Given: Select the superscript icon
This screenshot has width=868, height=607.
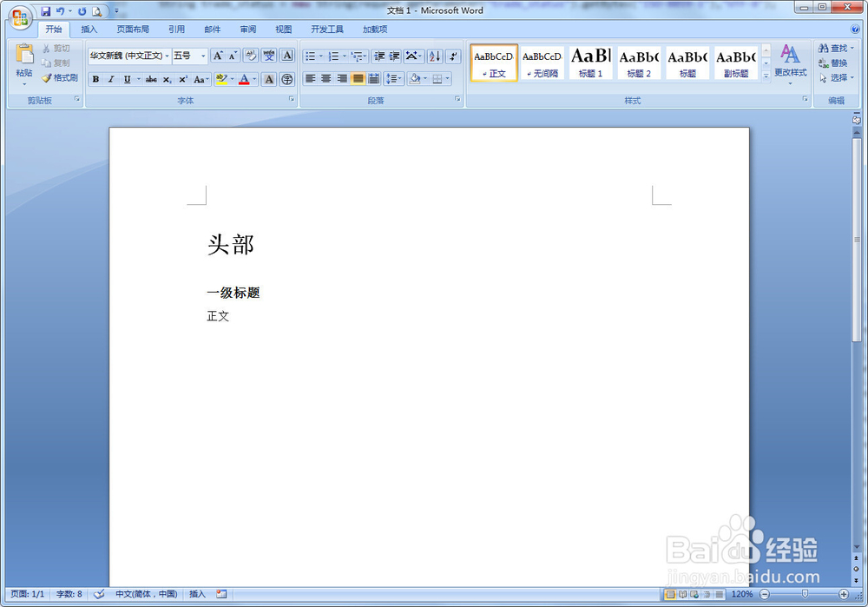Looking at the screenshot, I should click(x=181, y=79).
